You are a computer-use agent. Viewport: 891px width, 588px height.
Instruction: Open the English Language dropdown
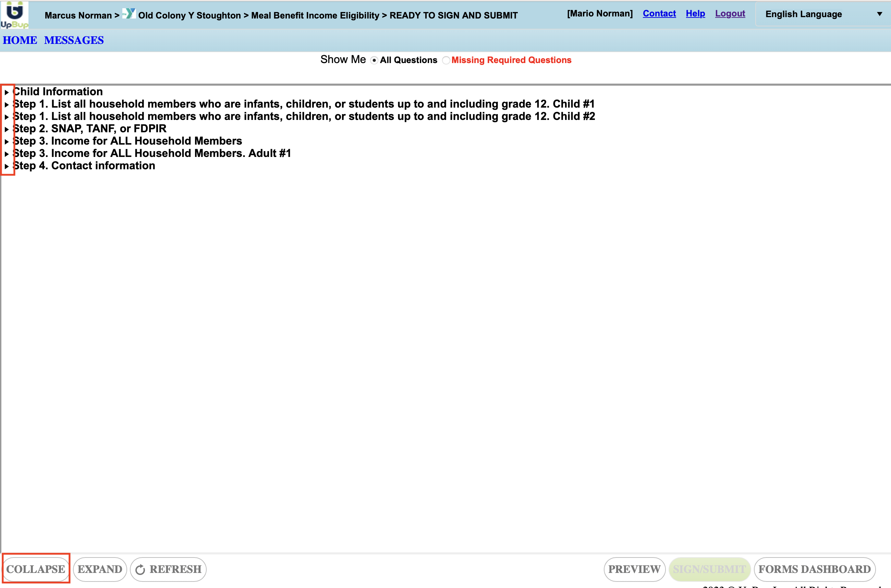point(823,14)
